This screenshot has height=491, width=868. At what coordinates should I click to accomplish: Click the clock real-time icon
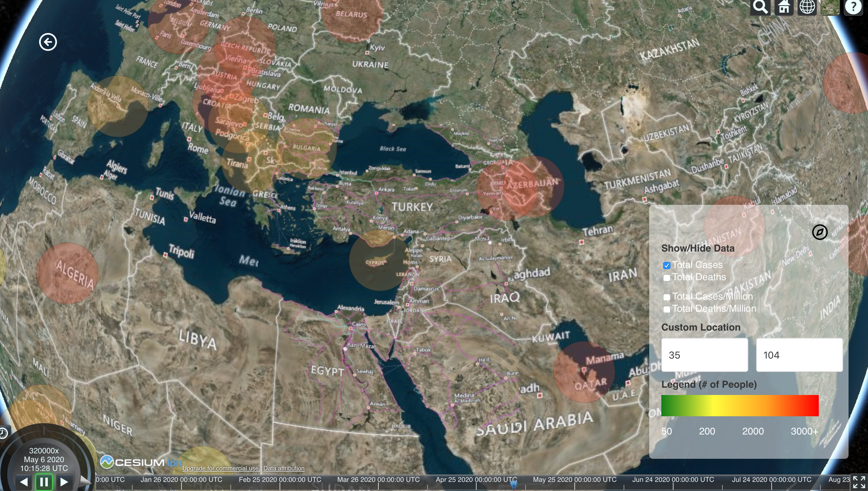click(x=3, y=433)
